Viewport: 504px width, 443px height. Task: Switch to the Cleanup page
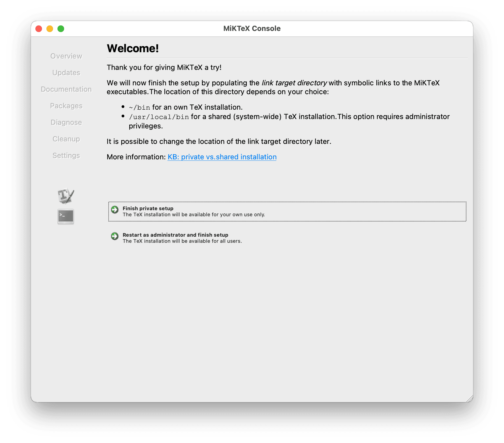pos(66,139)
